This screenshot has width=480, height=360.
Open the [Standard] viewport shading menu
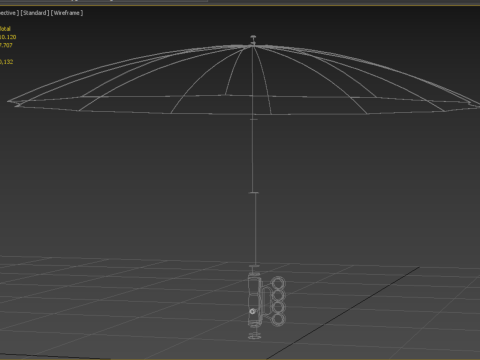(35, 13)
